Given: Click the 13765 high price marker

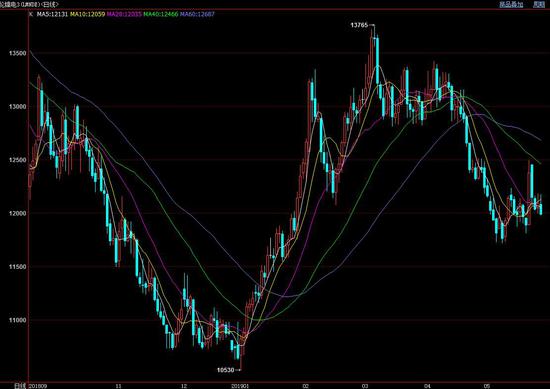Looking at the screenshot, I should [x=359, y=25].
